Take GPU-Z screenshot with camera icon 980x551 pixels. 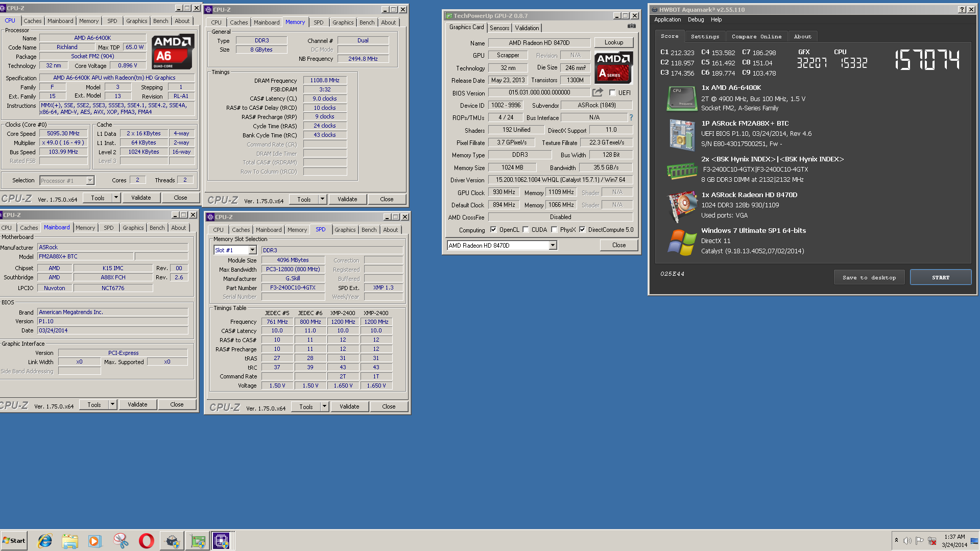click(x=632, y=26)
